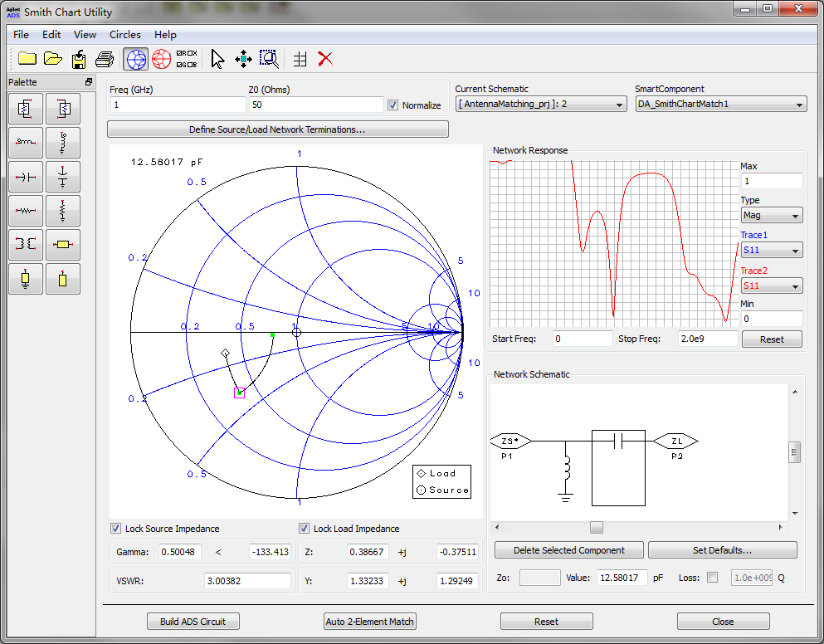Image resolution: width=824 pixels, height=644 pixels.
Task: Click the Set Defaults button
Action: [723, 550]
